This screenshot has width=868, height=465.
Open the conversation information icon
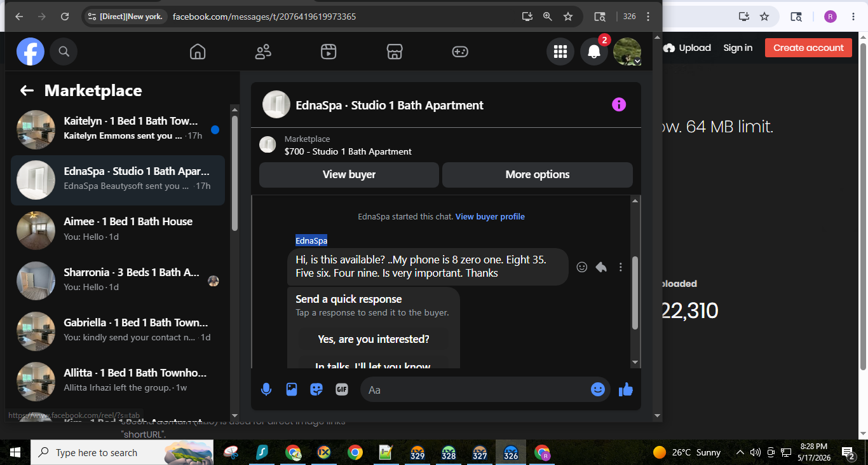click(x=619, y=105)
